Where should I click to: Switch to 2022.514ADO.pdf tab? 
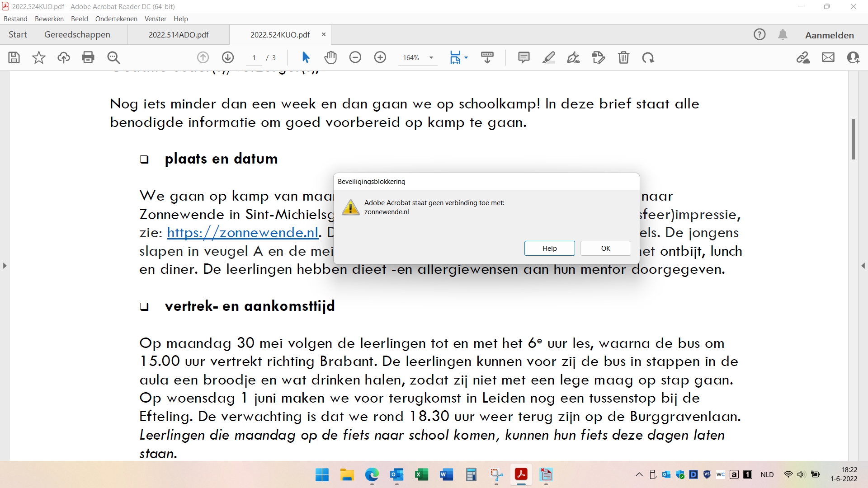coord(179,35)
